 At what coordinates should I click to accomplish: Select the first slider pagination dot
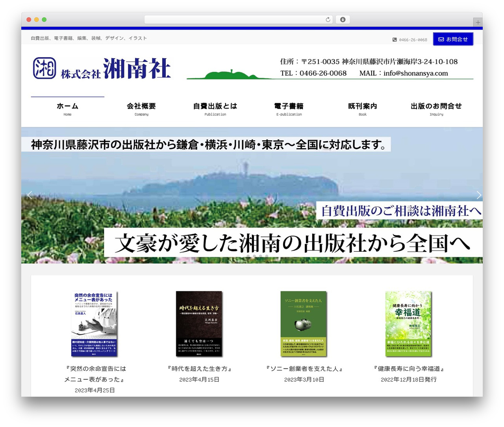point(242,256)
